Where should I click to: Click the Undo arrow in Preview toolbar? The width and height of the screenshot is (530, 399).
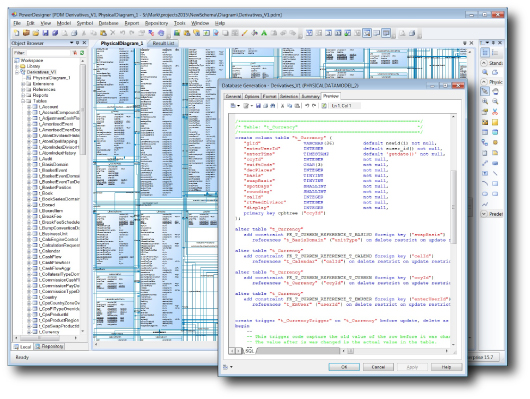tap(307, 106)
